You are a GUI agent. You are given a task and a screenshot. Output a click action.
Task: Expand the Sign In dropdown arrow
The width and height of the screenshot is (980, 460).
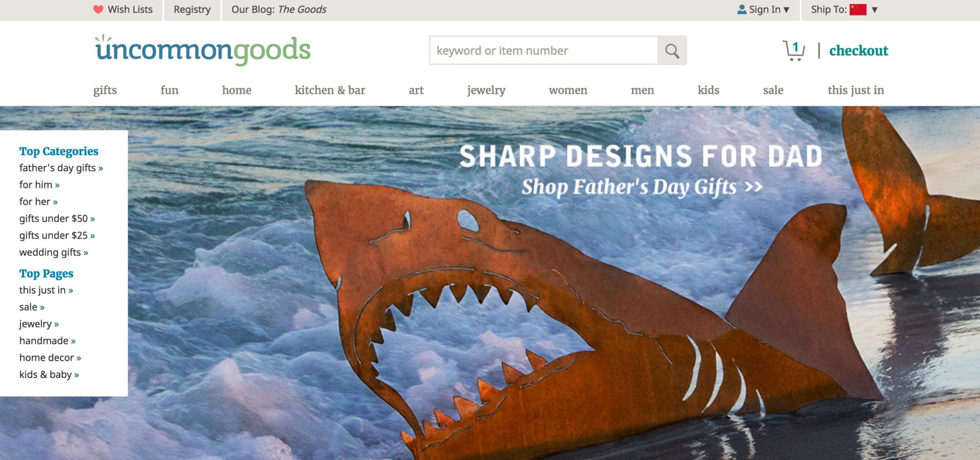(x=786, y=10)
